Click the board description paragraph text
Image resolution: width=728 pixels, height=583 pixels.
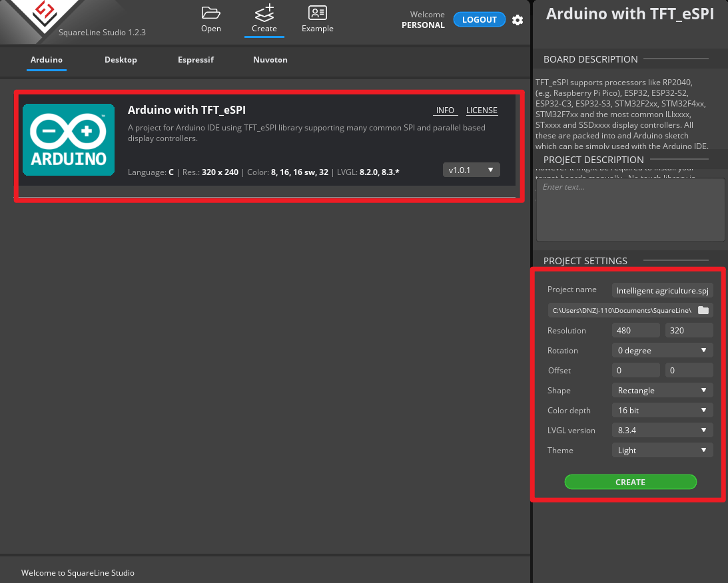(x=621, y=114)
